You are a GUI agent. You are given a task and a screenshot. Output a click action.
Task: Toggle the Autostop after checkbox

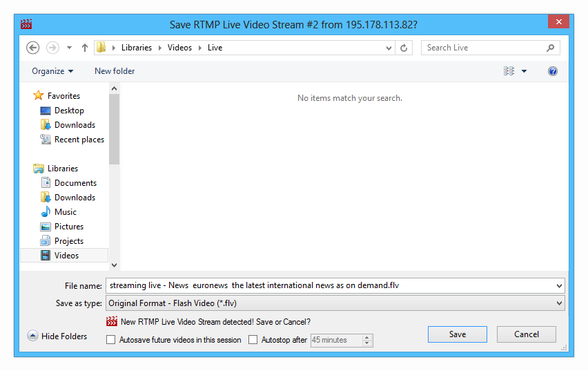(x=253, y=340)
